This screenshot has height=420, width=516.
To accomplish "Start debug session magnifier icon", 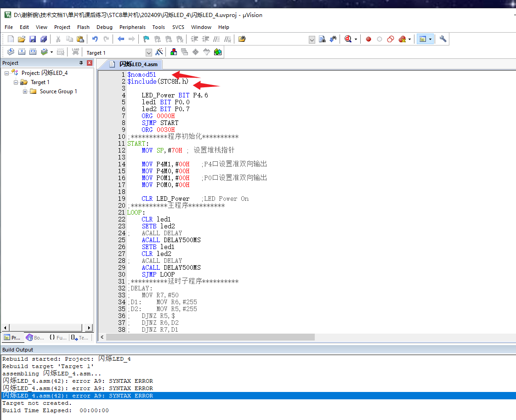I will tap(348, 39).
